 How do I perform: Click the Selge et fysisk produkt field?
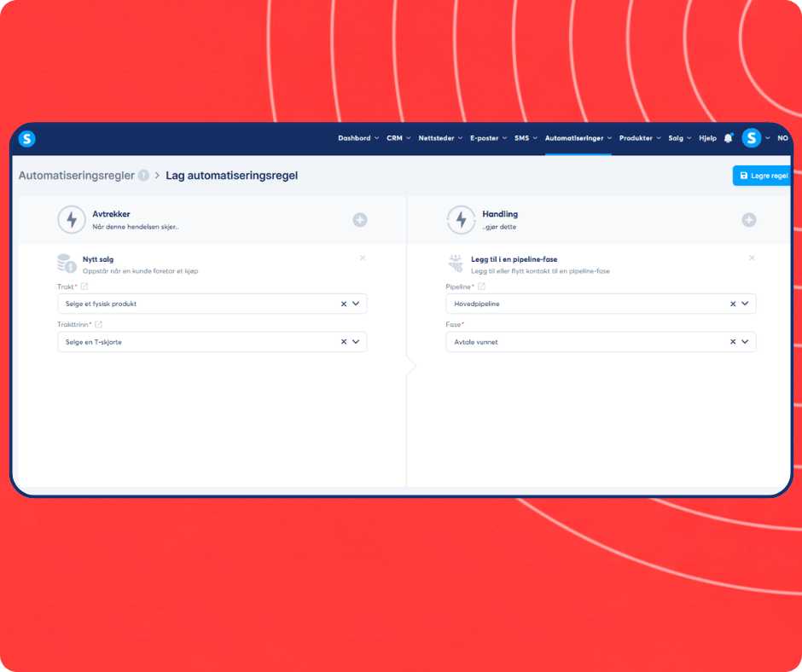[x=212, y=304]
